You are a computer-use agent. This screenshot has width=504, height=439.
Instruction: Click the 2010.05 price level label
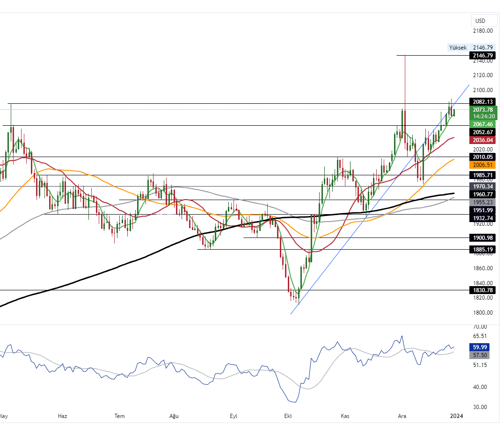click(482, 157)
